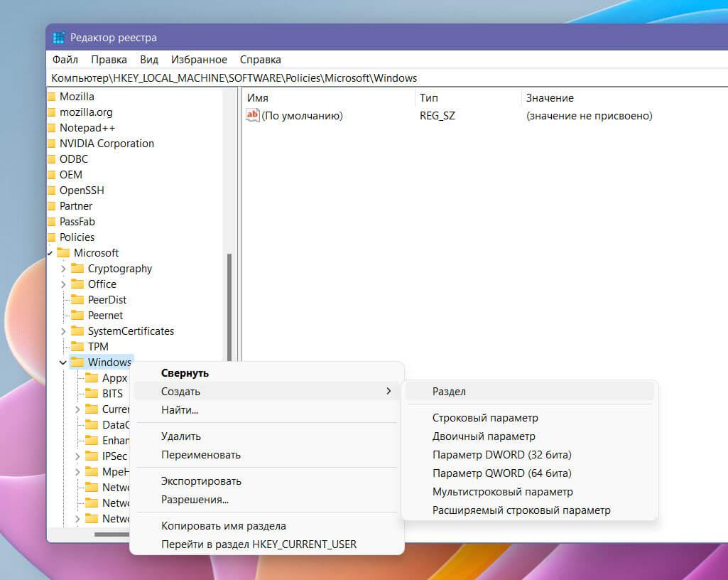Choose Разрешения... in context menu
Viewport: 728px width, 580px height.
(x=267, y=500)
